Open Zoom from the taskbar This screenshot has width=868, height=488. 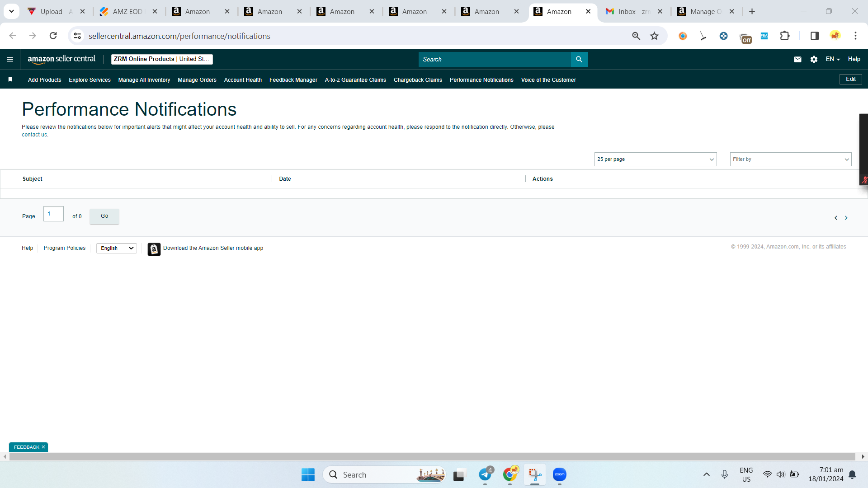(x=560, y=474)
